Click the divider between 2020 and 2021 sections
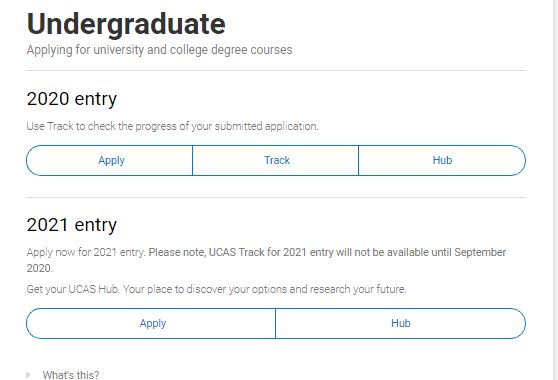Screen dimensions: 558x380 276,197
